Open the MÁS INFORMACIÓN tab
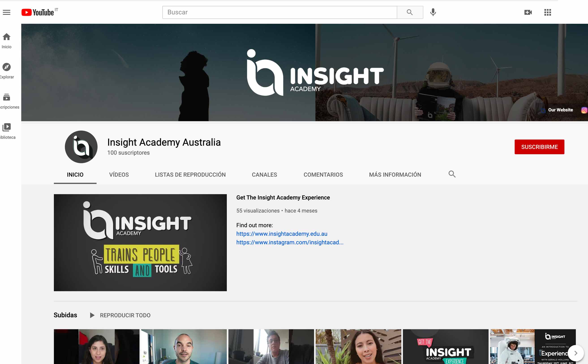The height and width of the screenshot is (364, 588). coord(395,175)
